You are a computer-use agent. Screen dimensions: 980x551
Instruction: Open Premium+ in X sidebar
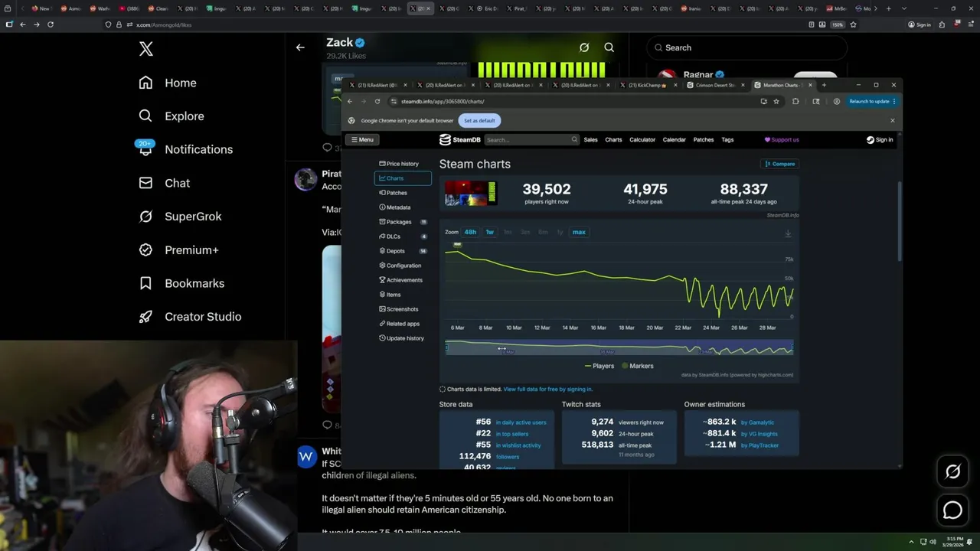[x=178, y=250]
